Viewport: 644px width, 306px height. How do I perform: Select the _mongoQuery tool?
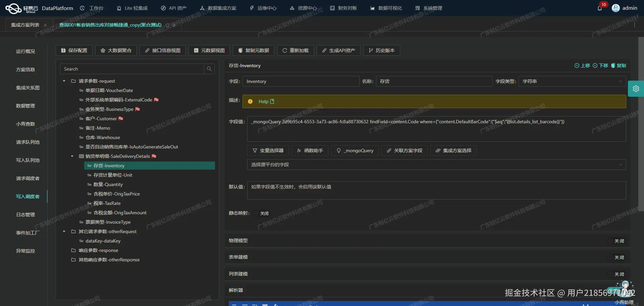pos(355,150)
